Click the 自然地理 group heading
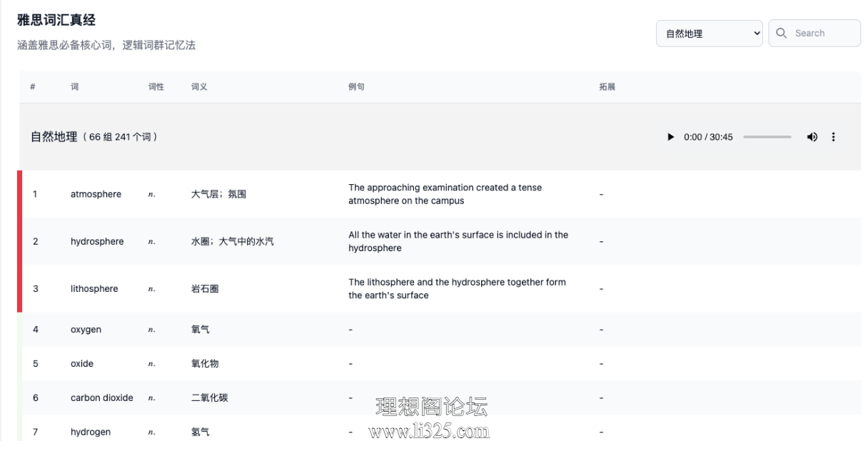This screenshot has height=451, width=868. 54,137
